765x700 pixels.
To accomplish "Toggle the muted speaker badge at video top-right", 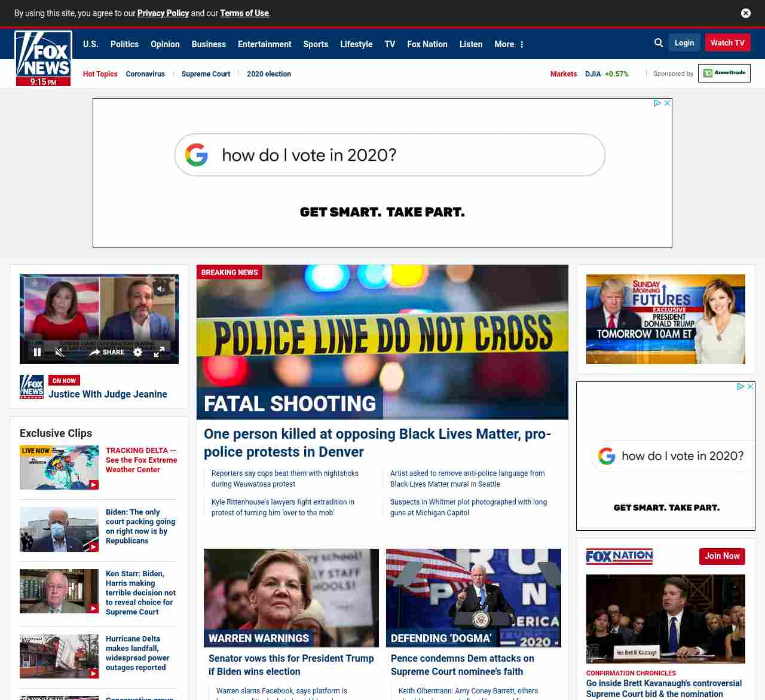I will (161, 289).
